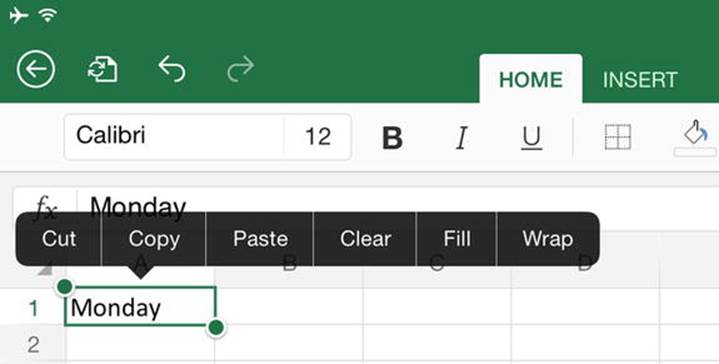Toggle italic formatting

(x=462, y=138)
